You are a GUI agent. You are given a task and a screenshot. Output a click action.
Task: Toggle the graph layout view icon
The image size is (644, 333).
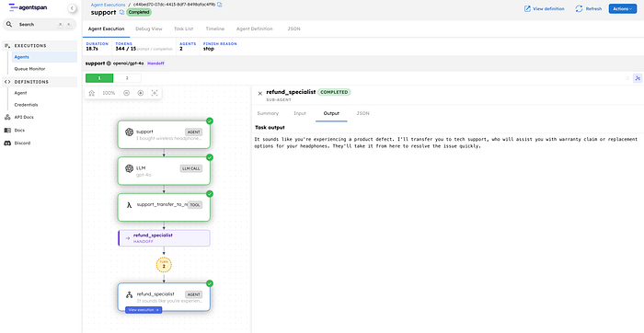[638, 78]
